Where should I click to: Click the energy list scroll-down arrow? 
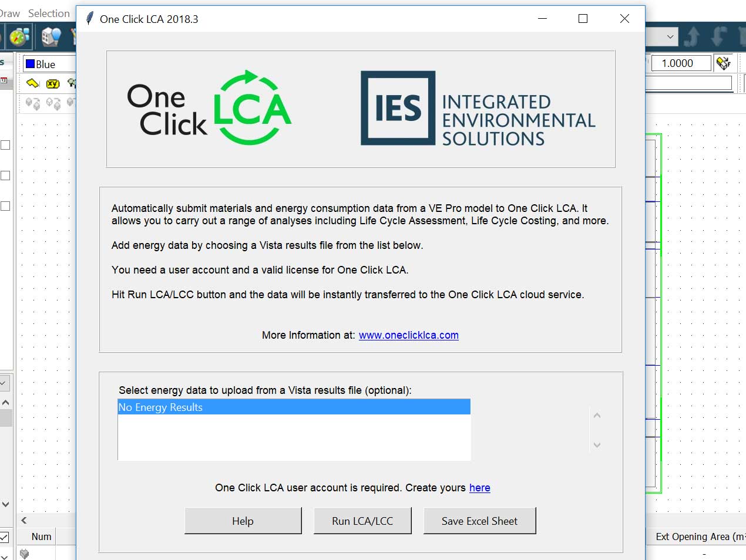[597, 445]
